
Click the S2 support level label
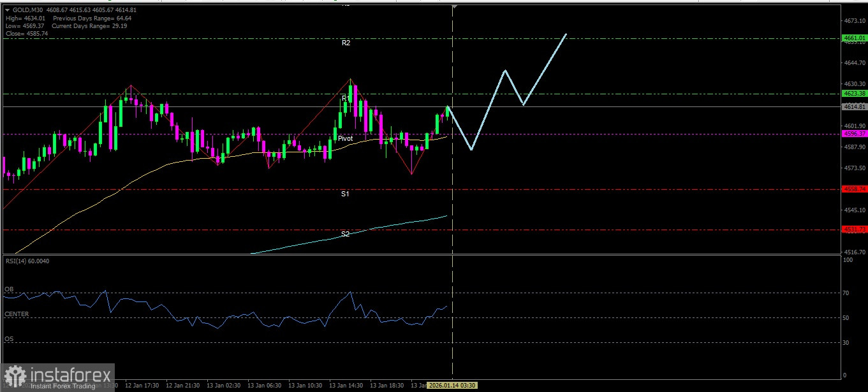(345, 234)
